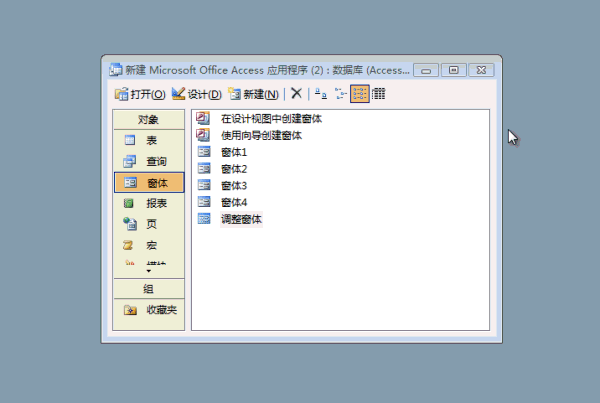Select 在设计视图中创建窗体 shortcut
The height and width of the screenshot is (403, 600).
[271, 119]
